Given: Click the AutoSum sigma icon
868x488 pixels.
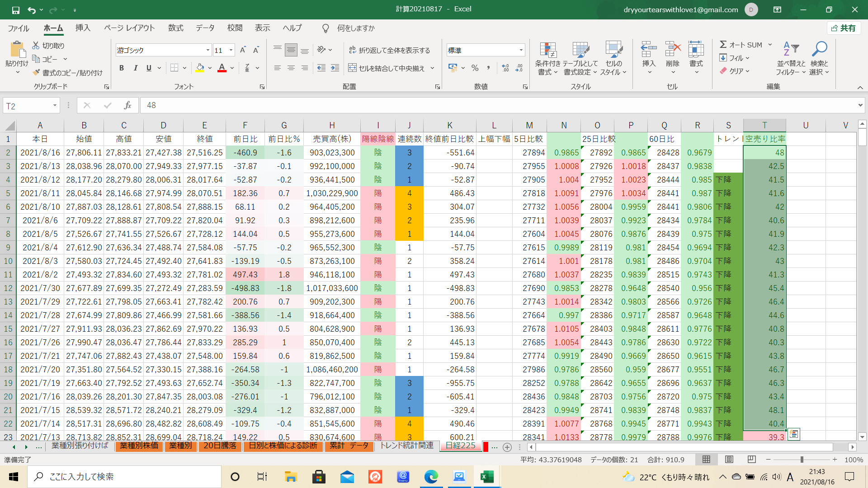Looking at the screenshot, I should click(723, 45).
